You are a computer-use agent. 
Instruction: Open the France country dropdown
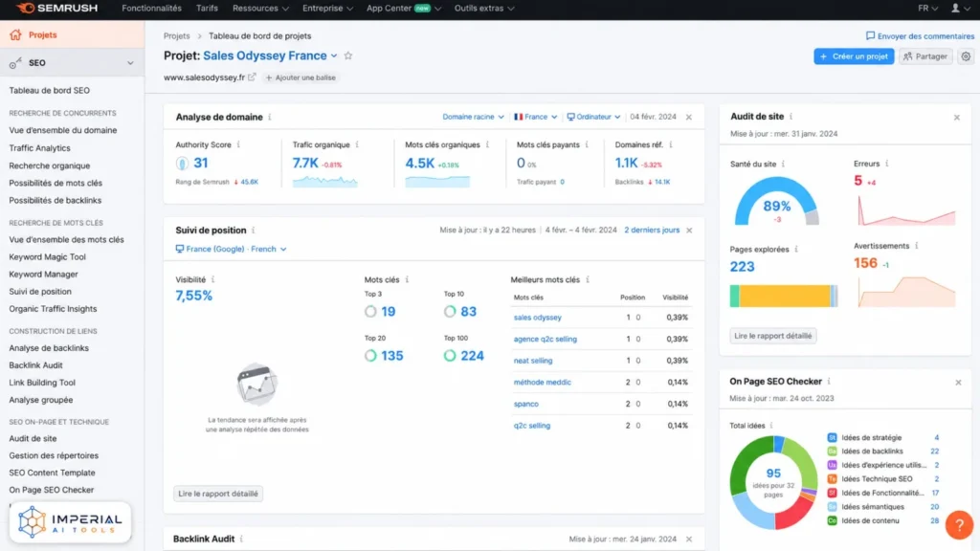(x=536, y=117)
